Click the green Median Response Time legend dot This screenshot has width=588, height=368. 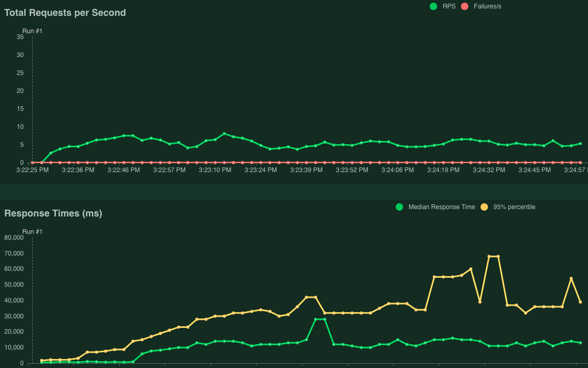(x=400, y=206)
